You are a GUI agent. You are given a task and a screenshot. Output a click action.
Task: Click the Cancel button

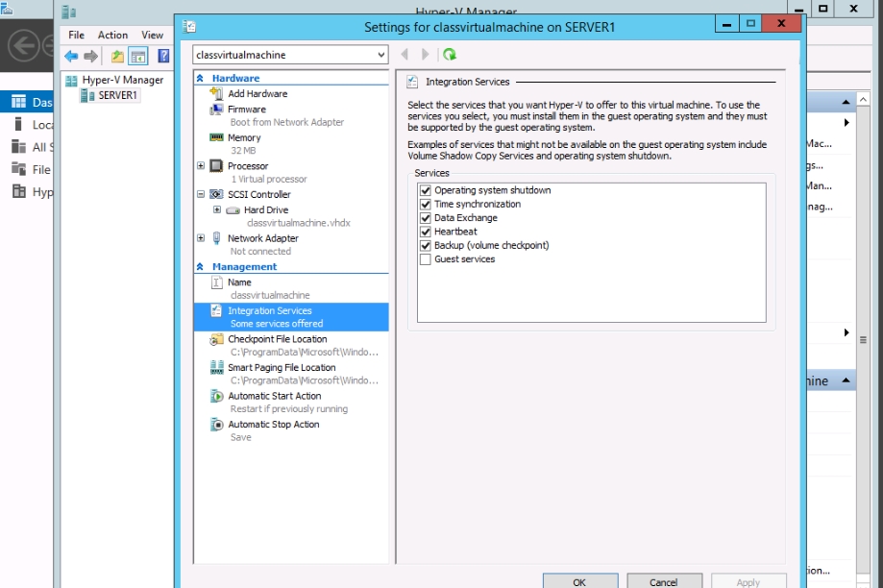pyautogui.click(x=663, y=581)
